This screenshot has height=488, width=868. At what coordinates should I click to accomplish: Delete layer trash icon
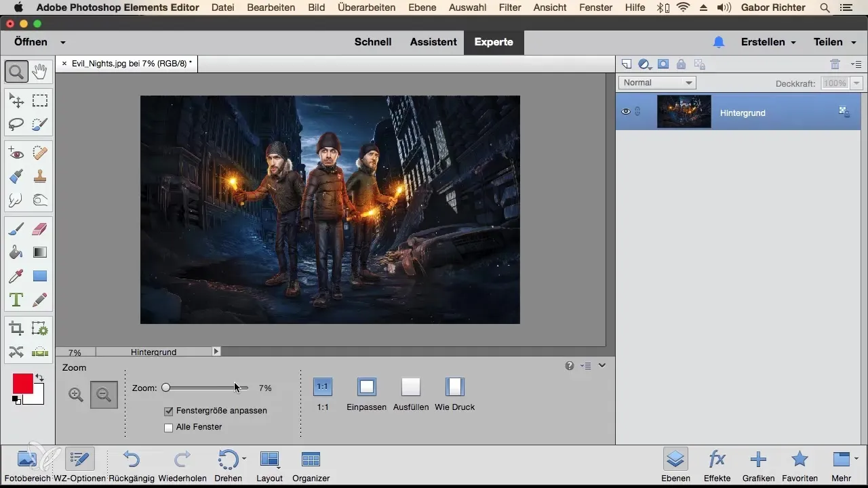[x=835, y=64]
